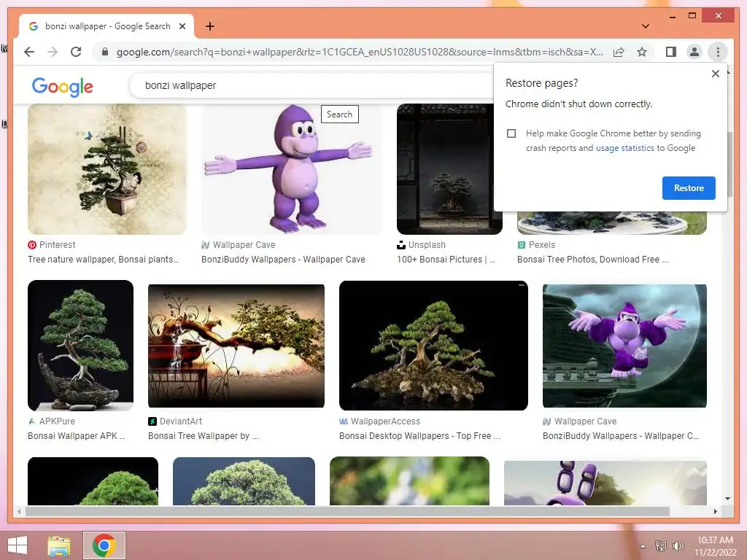Switch to bonzi wallpaper - Google Search tab
The width and height of the screenshot is (747, 560).
click(x=107, y=27)
